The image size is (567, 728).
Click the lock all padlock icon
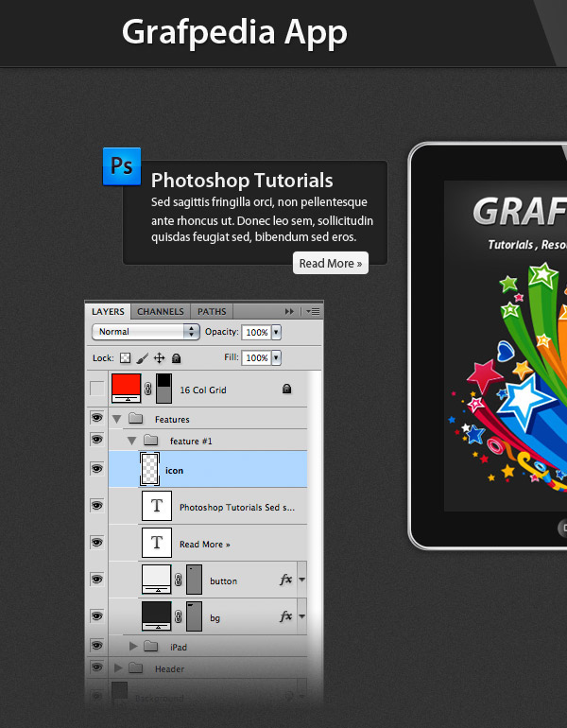coord(176,358)
